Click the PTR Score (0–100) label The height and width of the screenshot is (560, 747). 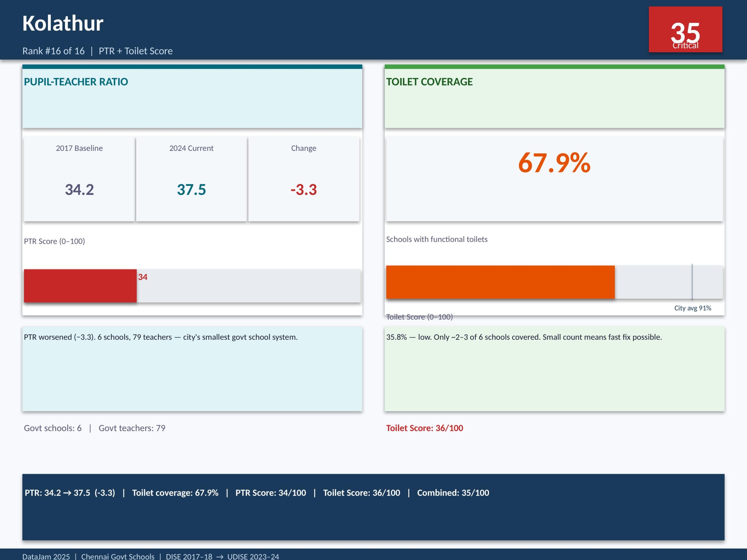coord(54,241)
